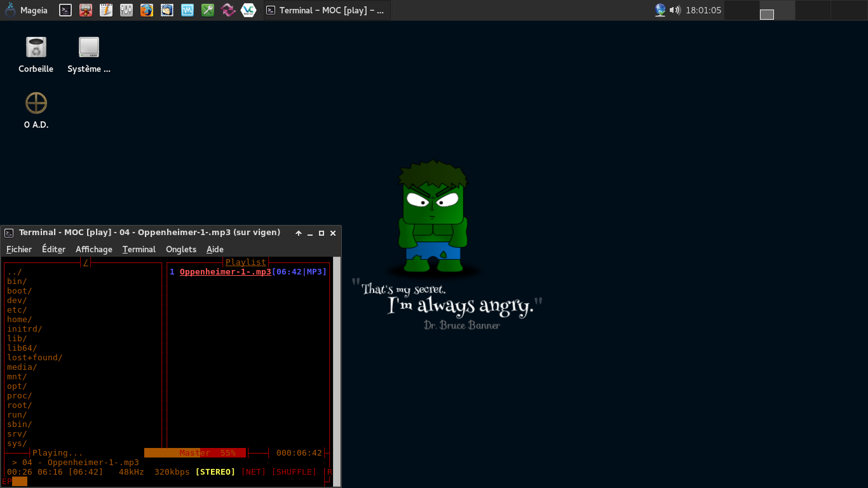Select the O A.D. game desktop icon
This screenshot has height=488, width=868.
pyautogui.click(x=36, y=111)
